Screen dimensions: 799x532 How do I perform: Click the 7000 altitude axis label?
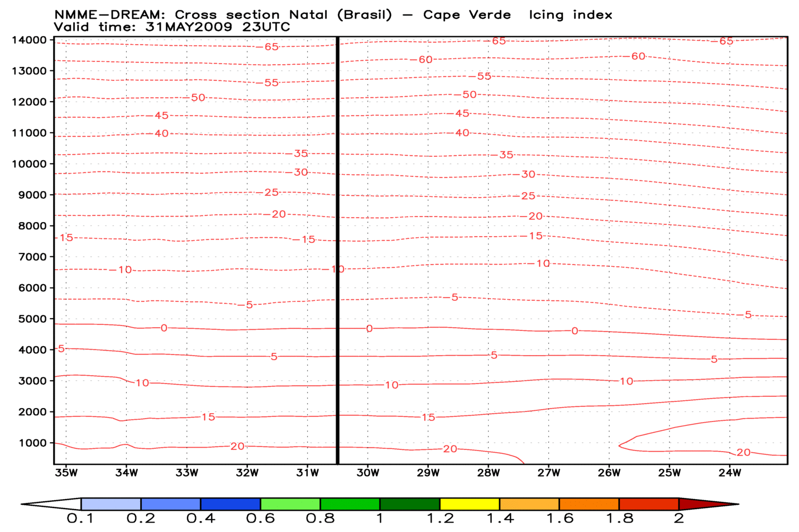pyautogui.click(x=32, y=257)
